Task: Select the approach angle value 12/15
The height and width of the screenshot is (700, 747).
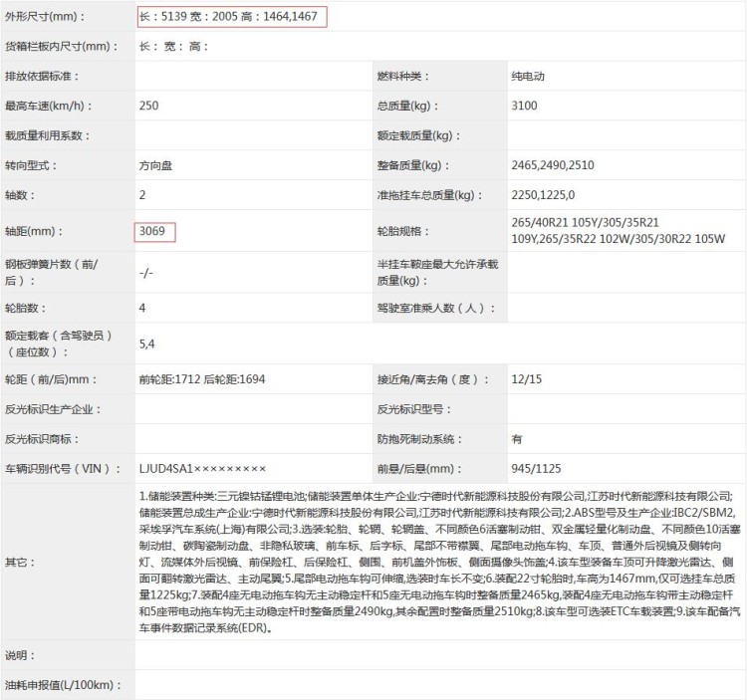Action: pos(527,379)
